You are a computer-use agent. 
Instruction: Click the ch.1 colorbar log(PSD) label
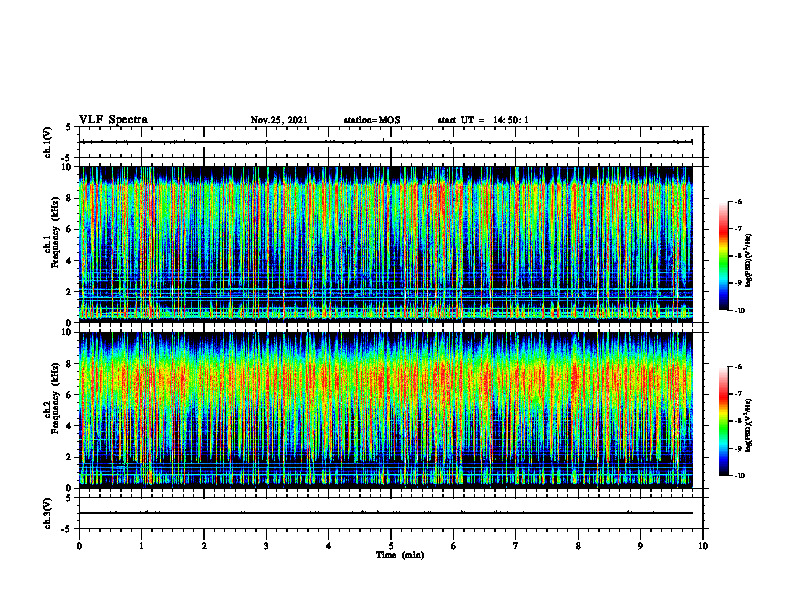click(749, 261)
